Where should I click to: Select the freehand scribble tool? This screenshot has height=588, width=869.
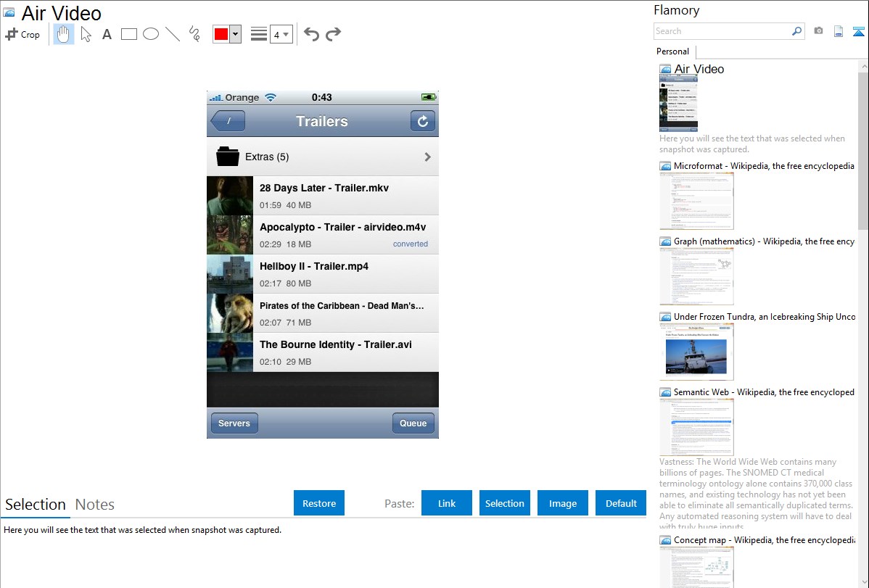(x=194, y=34)
